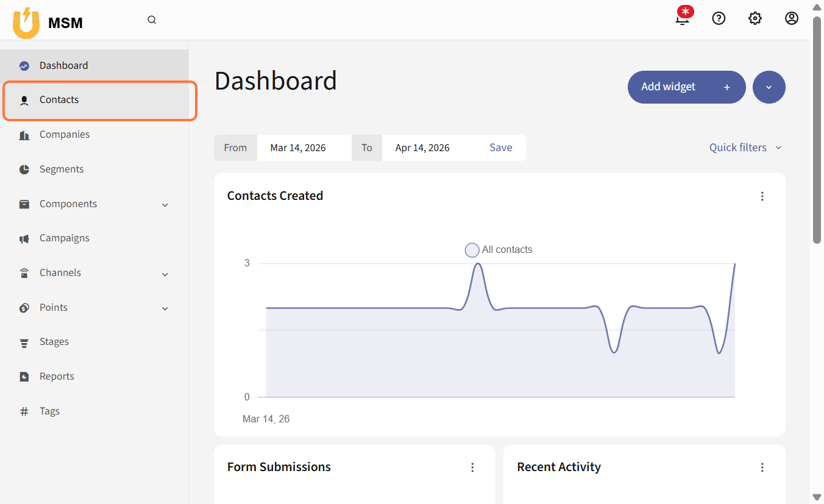The height and width of the screenshot is (504, 824).
Task: Open the settings gear icon
Action: click(x=755, y=19)
